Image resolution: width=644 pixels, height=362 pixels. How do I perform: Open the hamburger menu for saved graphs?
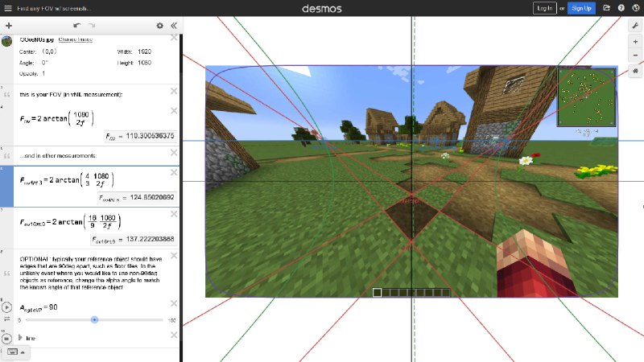tap(7, 8)
